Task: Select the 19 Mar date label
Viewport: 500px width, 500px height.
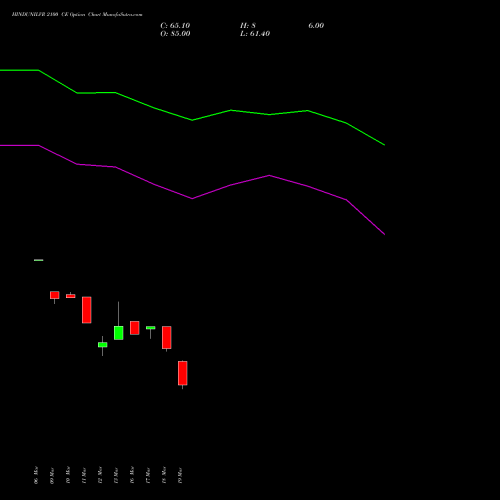Action: (180, 475)
